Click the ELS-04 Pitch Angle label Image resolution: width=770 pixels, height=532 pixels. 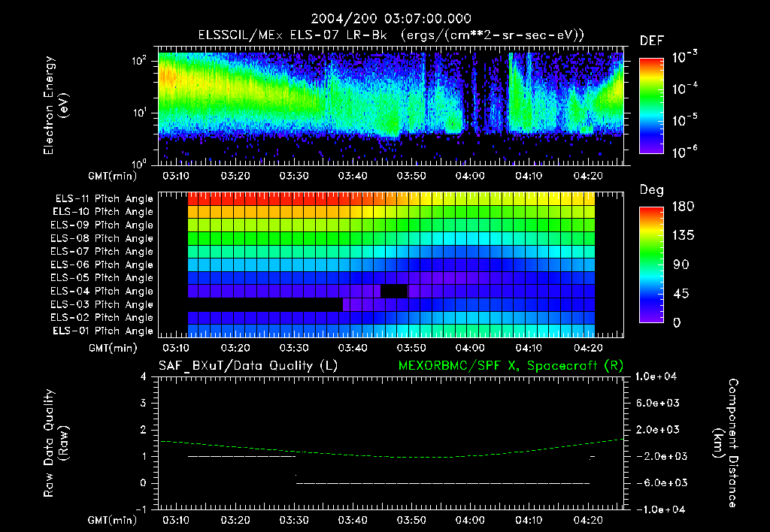102,291
